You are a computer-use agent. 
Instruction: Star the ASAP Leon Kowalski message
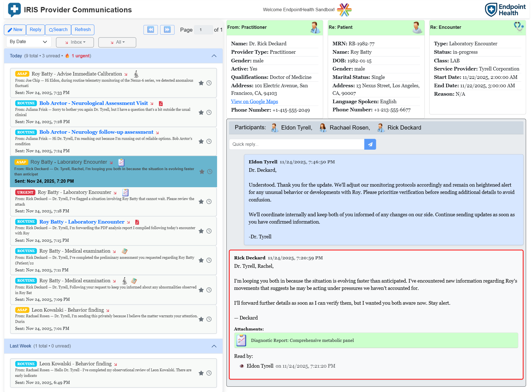pos(201,319)
